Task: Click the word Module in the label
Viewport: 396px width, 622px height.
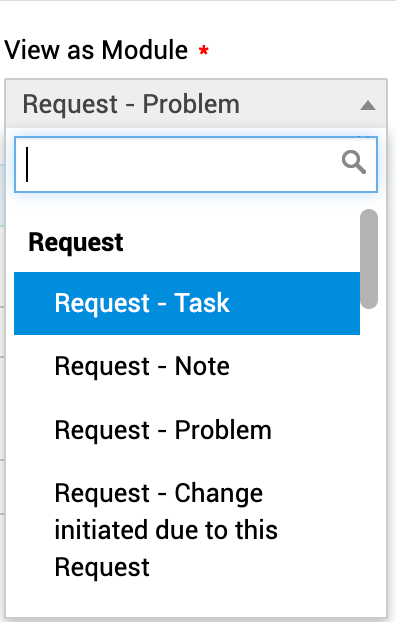Action: [144, 50]
